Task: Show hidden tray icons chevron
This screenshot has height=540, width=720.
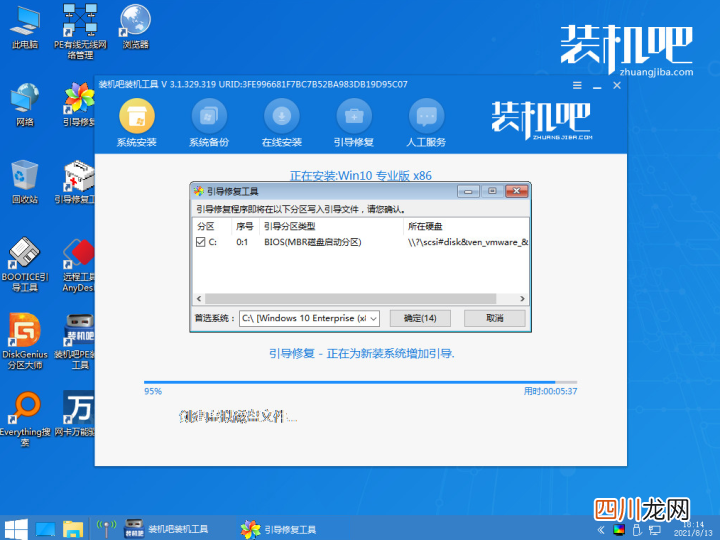Action: coord(601,529)
